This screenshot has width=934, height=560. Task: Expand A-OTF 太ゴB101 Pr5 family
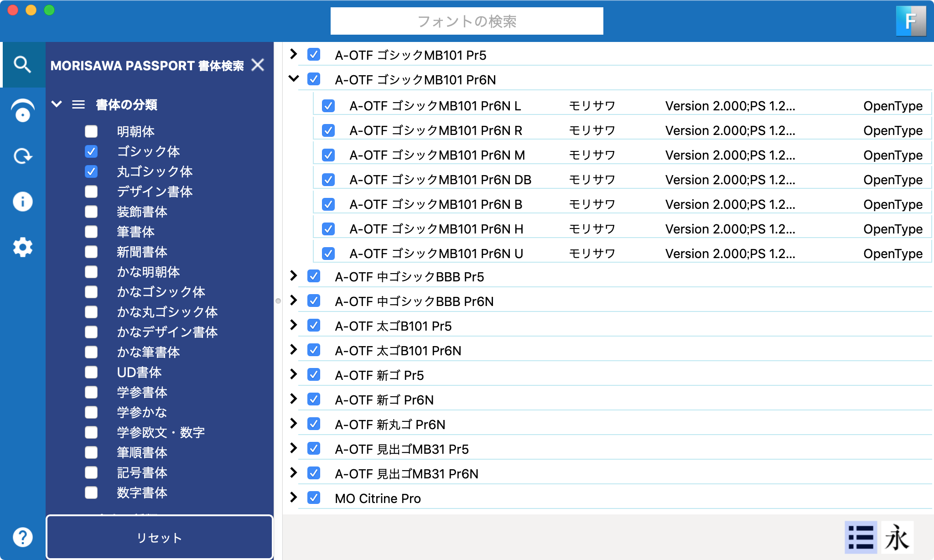(294, 325)
